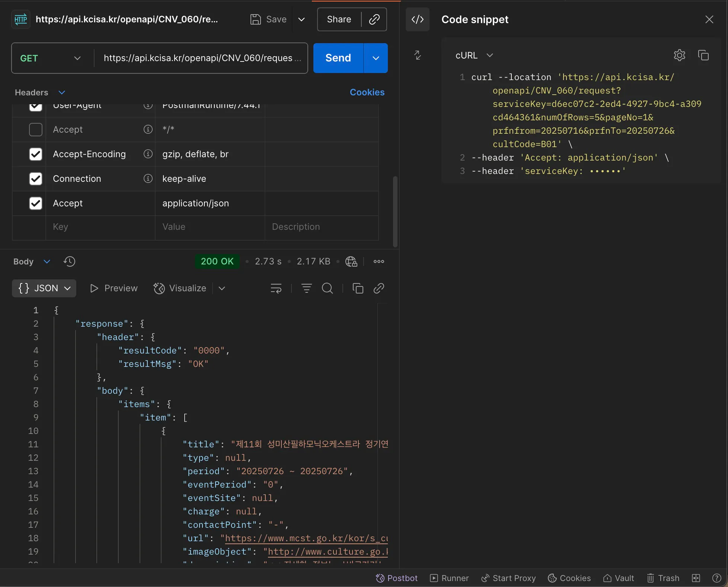Uncheck the Connection keep-alive header
Screen dimensions: 728x587
(x=36, y=179)
